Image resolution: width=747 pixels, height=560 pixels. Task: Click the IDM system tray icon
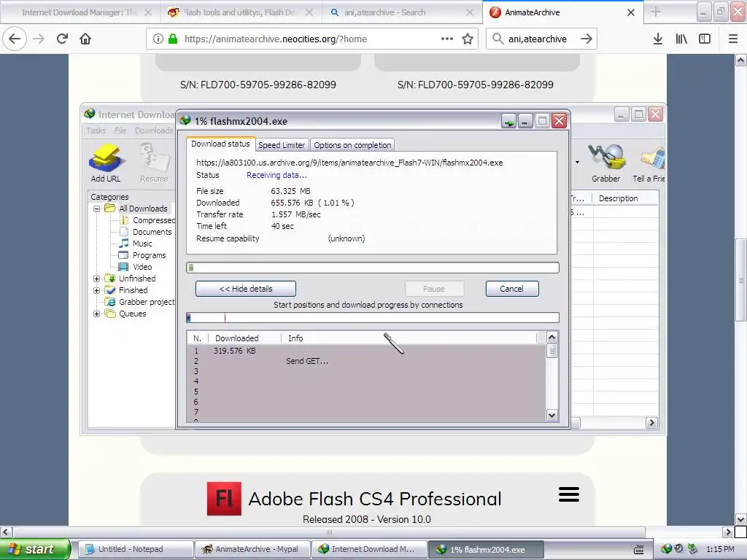tap(666, 549)
